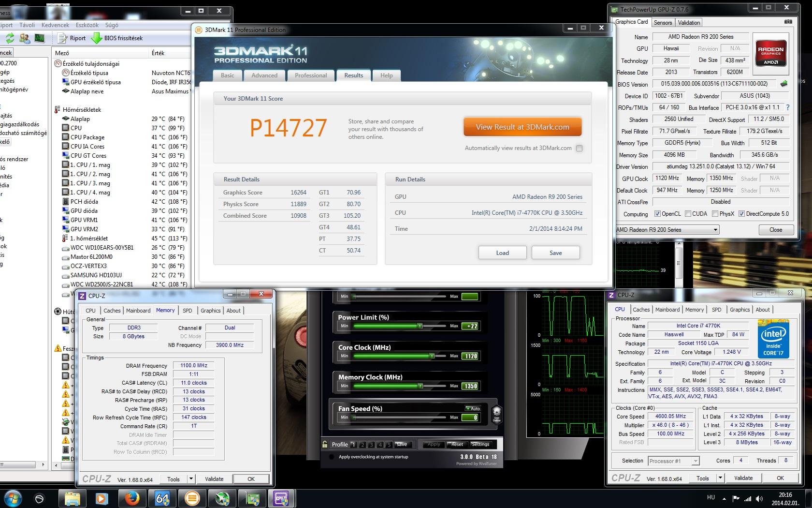Click the HU language indicator in the taskbar
Image resolution: width=812 pixels, height=508 pixels.
click(711, 497)
